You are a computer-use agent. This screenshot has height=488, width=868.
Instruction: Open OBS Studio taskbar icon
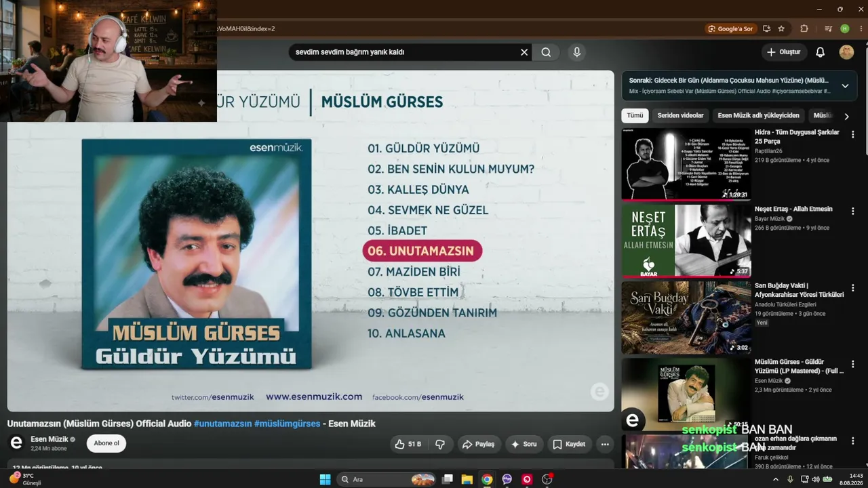547,479
